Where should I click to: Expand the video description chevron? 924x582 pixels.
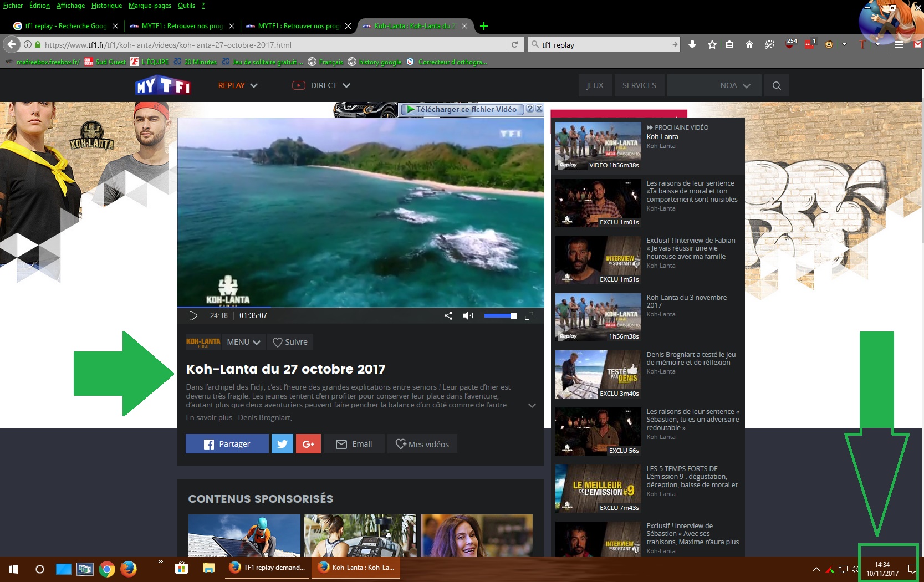pyautogui.click(x=532, y=405)
